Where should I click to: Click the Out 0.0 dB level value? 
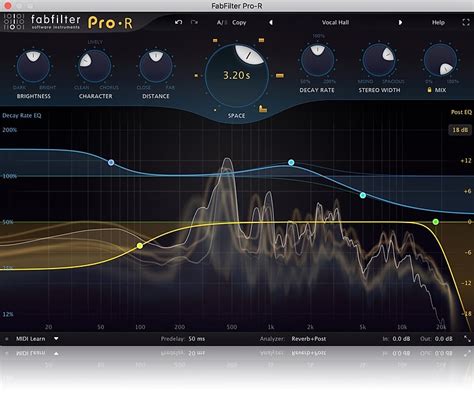(443, 339)
